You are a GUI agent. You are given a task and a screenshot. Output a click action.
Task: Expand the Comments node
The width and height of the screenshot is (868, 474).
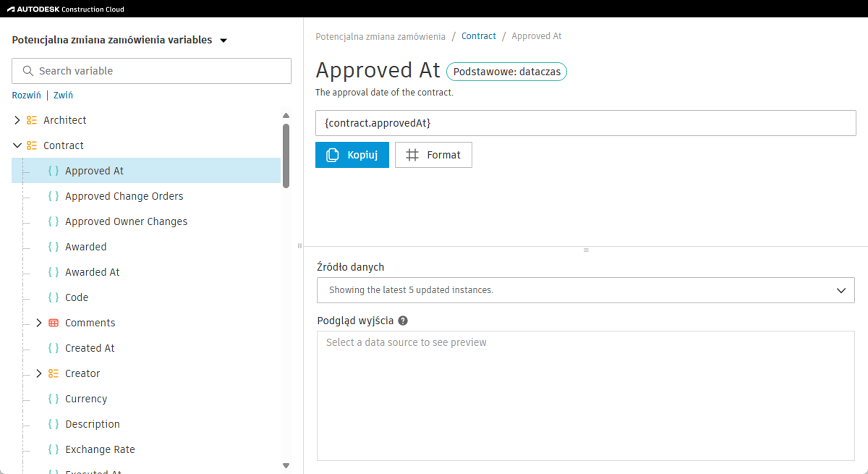pos(39,323)
